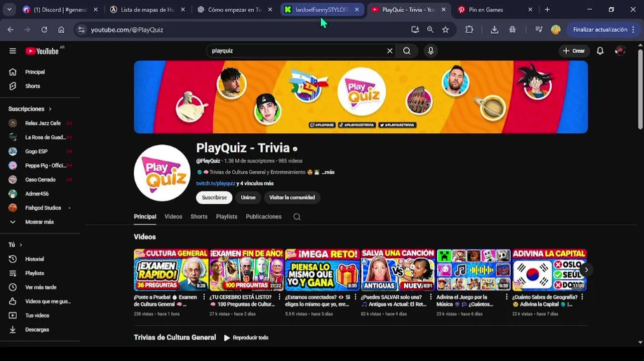The image size is (644, 361).
Task: Expand the Tú section arrow
Action: pos(21,245)
